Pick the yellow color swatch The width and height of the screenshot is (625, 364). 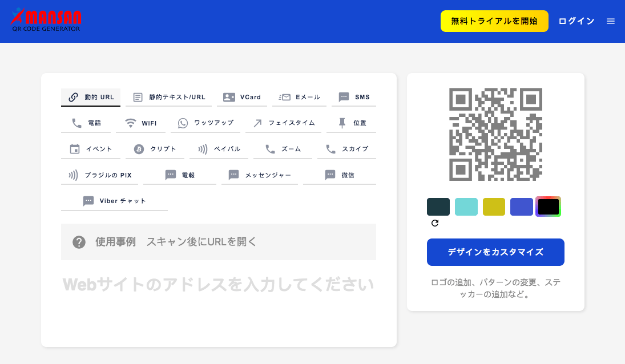pos(494,207)
